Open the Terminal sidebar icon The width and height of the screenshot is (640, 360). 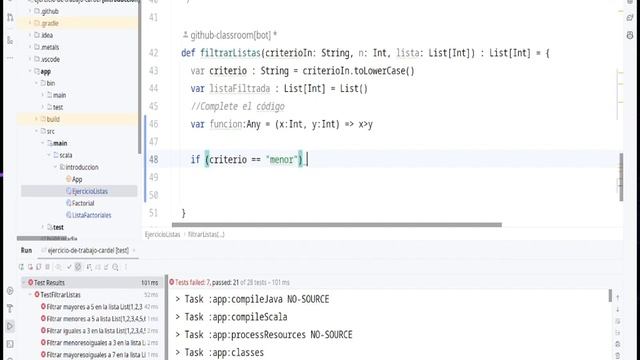click(10, 344)
